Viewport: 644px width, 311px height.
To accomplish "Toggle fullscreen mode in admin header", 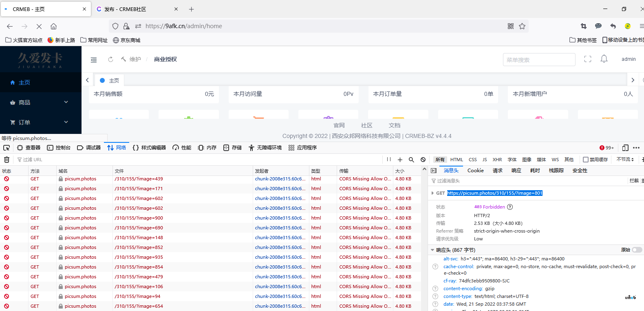I will [x=588, y=59].
